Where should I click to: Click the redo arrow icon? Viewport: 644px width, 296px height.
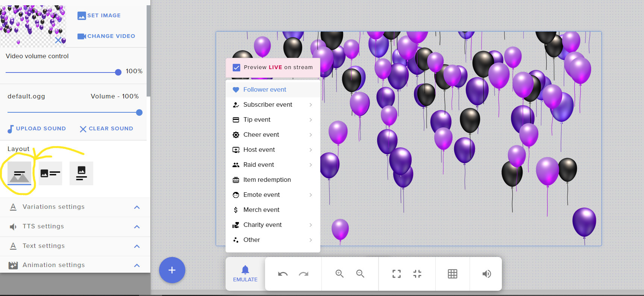pyautogui.click(x=303, y=274)
